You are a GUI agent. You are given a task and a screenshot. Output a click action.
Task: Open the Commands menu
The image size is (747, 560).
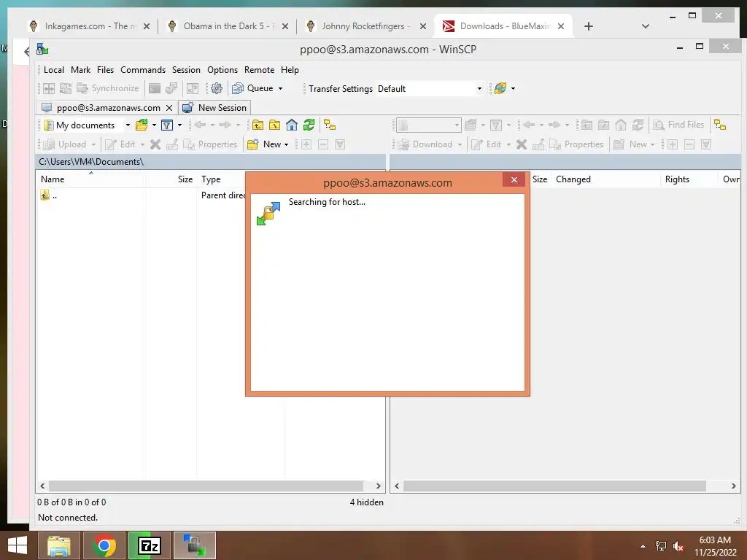click(x=143, y=70)
